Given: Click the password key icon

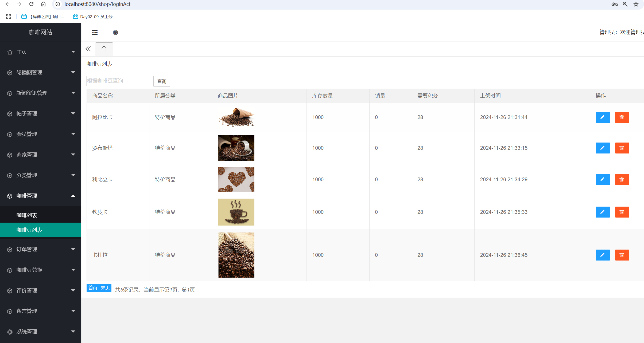Looking at the screenshot, I should (x=614, y=4).
